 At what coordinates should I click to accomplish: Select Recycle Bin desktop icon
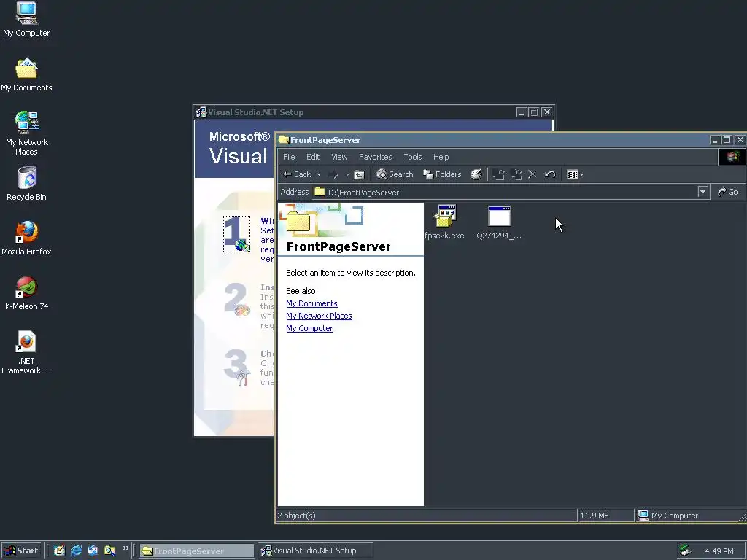click(x=26, y=184)
